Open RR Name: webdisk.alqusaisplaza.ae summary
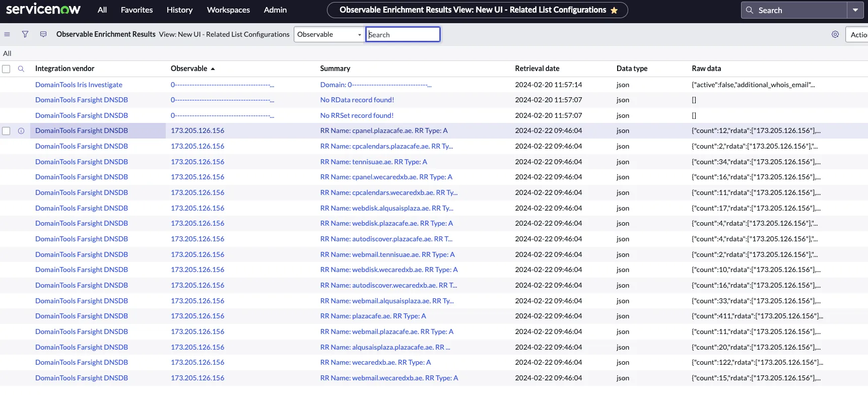 tap(387, 208)
